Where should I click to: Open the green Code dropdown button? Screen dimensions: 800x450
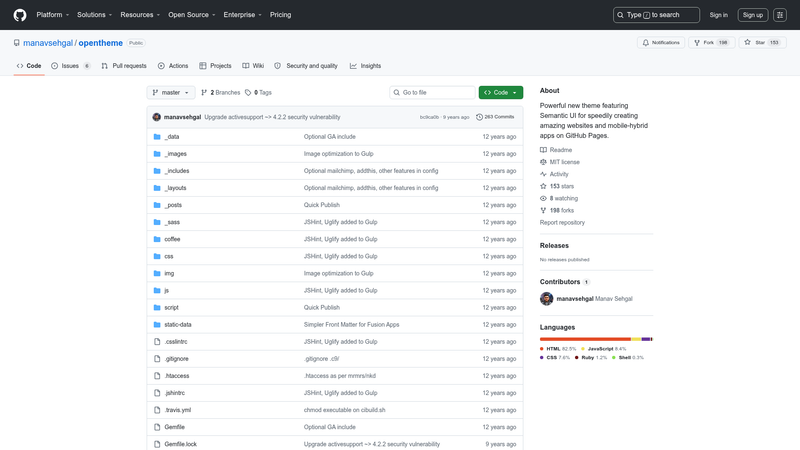[501, 92]
